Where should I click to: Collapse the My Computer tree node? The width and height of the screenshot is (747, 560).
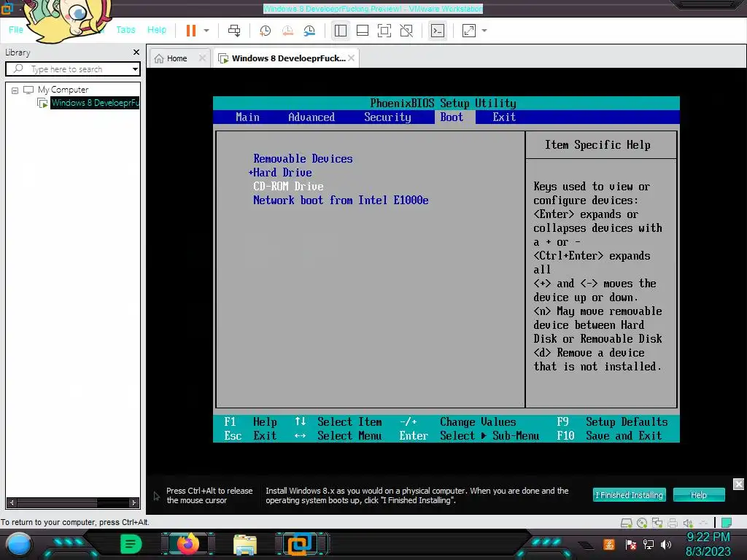coord(15,90)
